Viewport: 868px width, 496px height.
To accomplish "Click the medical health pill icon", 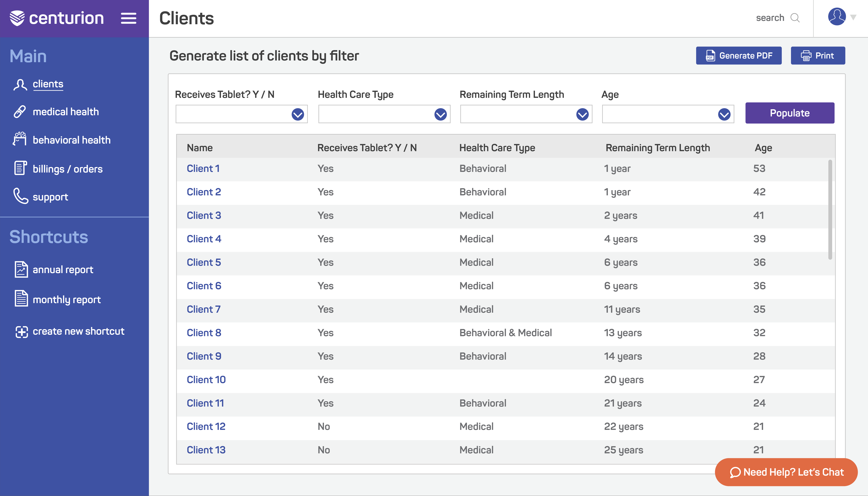I will 20,112.
